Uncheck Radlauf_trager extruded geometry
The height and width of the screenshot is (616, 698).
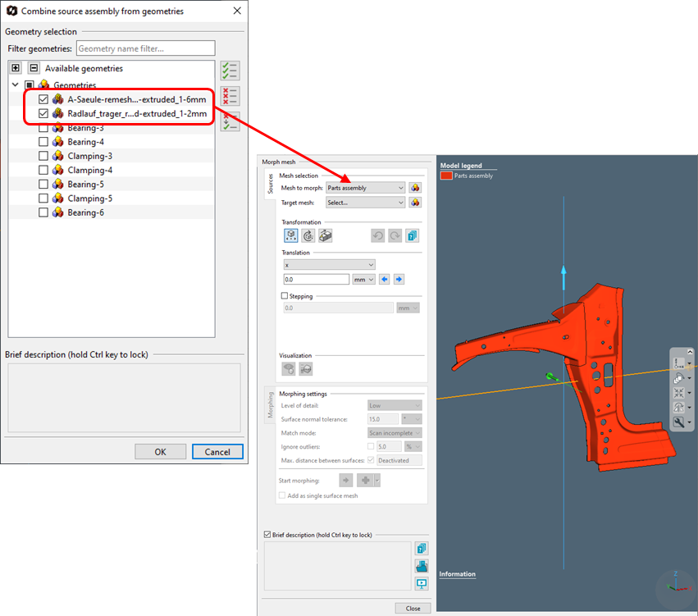point(43,113)
